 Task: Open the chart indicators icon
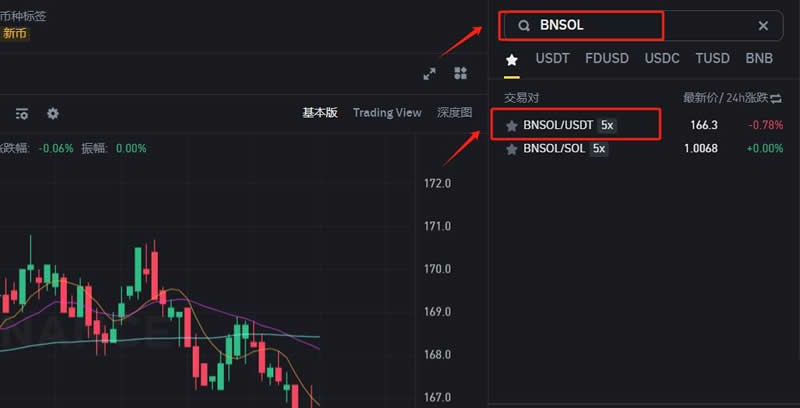pyautogui.click(x=22, y=114)
